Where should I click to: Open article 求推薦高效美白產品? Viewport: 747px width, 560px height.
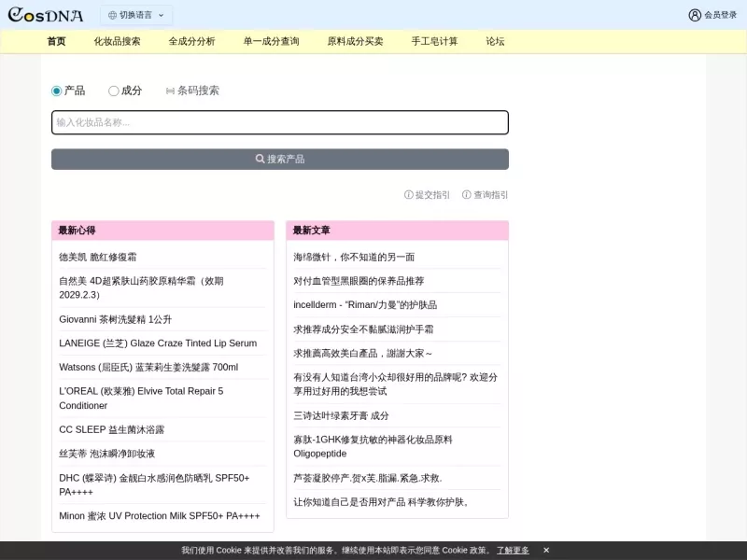[x=363, y=354]
